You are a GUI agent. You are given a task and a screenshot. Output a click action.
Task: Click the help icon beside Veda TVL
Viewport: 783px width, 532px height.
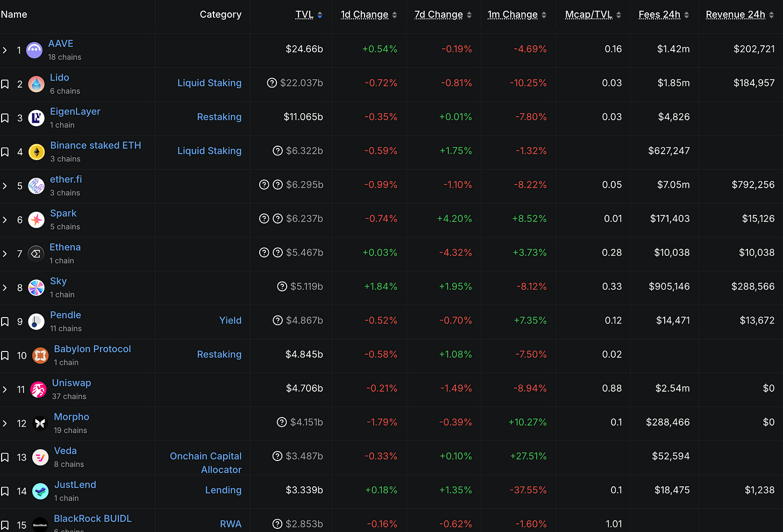pyautogui.click(x=277, y=456)
